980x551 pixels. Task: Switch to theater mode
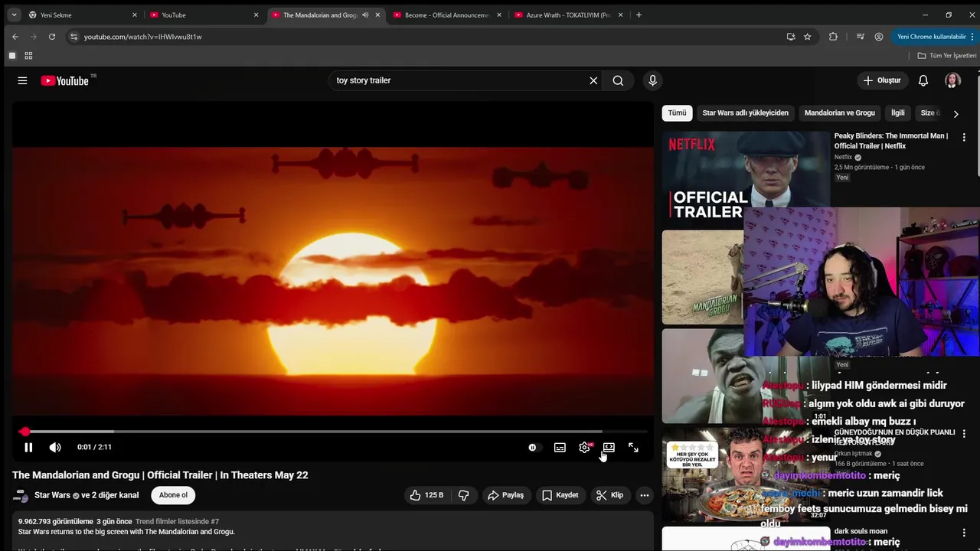pyautogui.click(x=609, y=448)
